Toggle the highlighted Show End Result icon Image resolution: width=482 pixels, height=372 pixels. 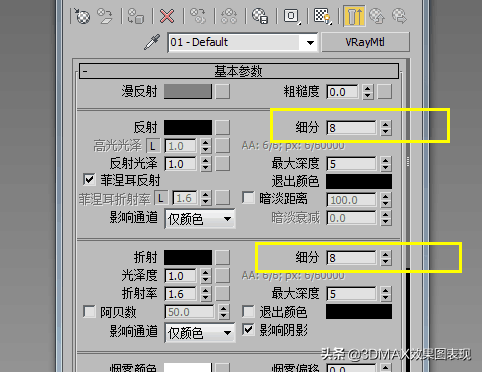point(354,16)
